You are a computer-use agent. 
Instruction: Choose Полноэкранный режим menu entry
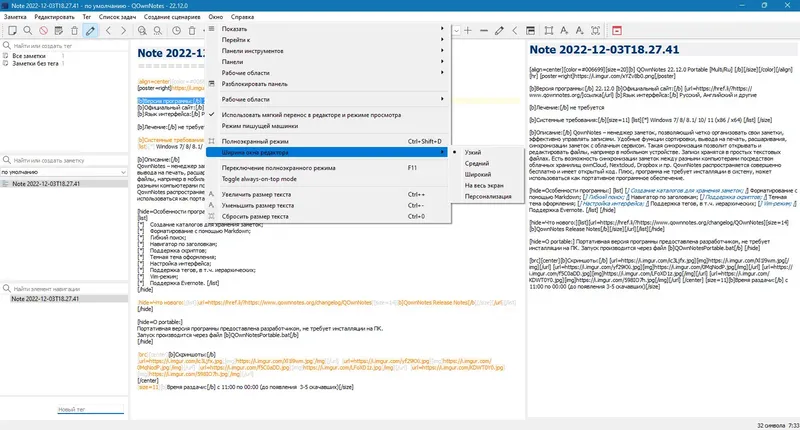327,141
